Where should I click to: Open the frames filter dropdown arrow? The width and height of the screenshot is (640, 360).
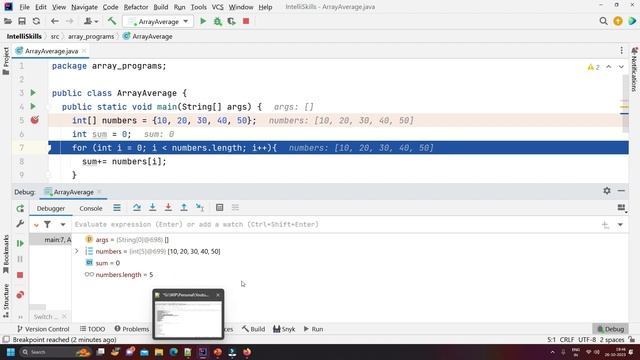[x=63, y=224]
